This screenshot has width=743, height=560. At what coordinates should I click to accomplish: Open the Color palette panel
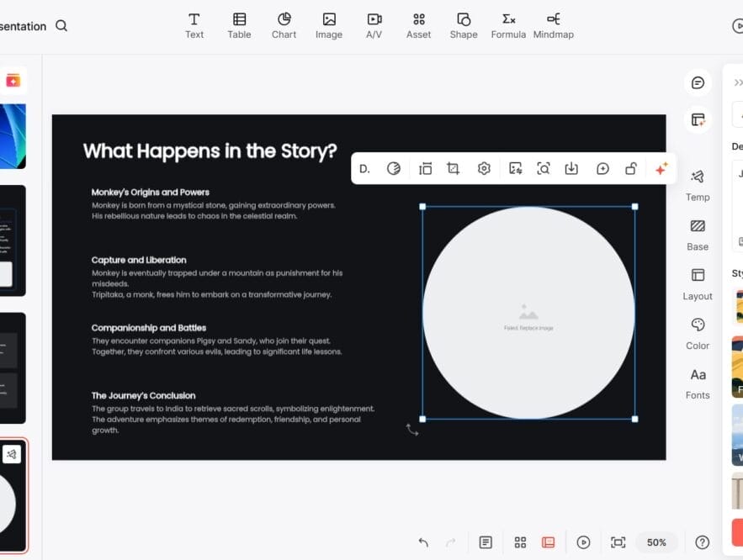tap(698, 333)
